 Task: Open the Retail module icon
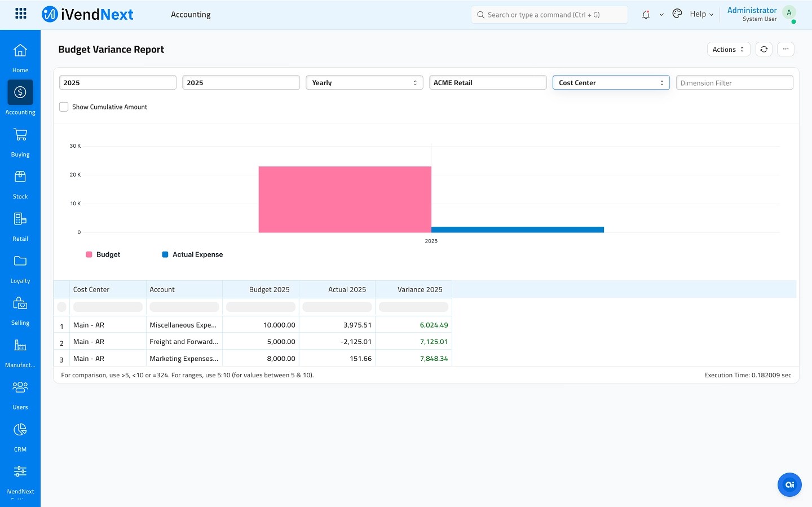coord(20,219)
